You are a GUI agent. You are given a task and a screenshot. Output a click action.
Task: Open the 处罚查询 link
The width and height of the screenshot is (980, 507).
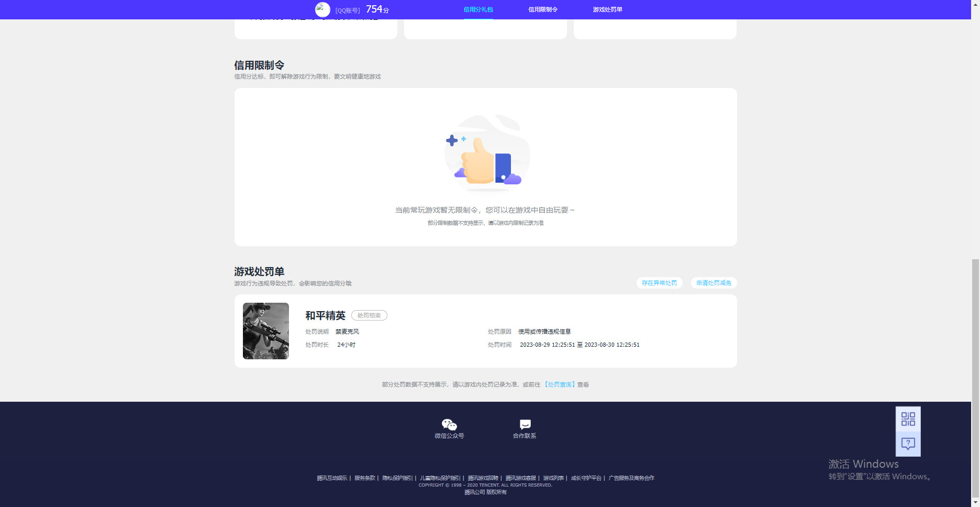[560, 384]
